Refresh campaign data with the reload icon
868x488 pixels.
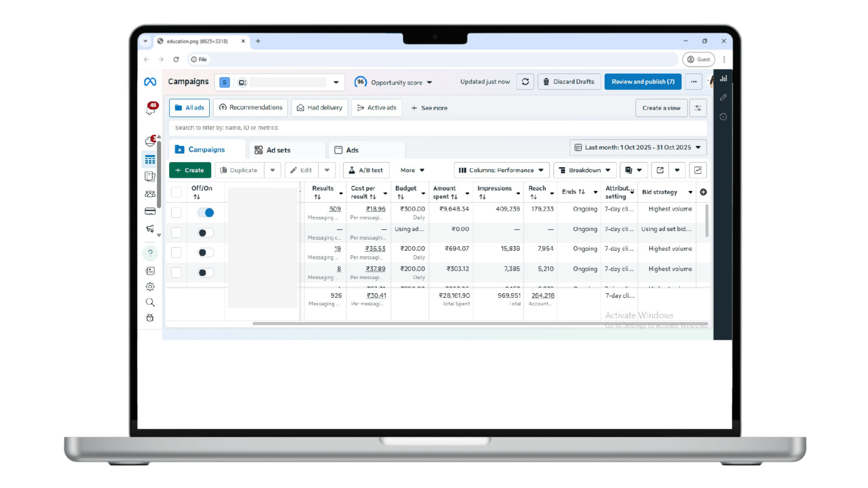tap(525, 82)
